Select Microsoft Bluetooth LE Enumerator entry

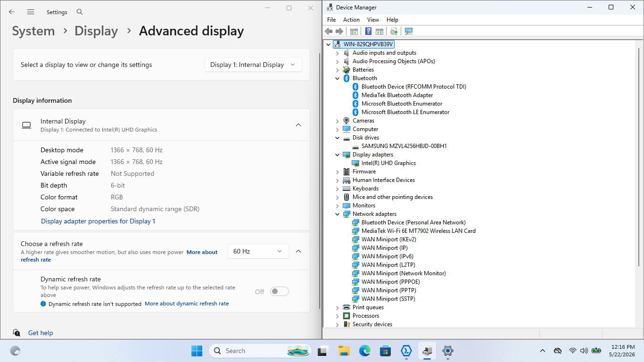(x=405, y=112)
